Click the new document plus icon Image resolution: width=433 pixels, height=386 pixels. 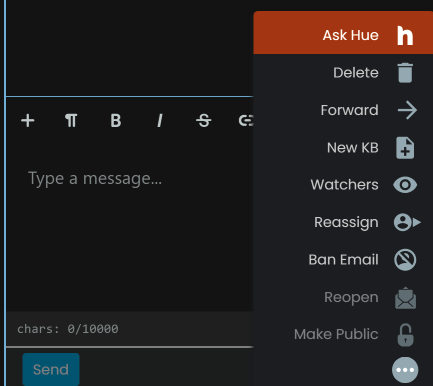click(405, 148)
